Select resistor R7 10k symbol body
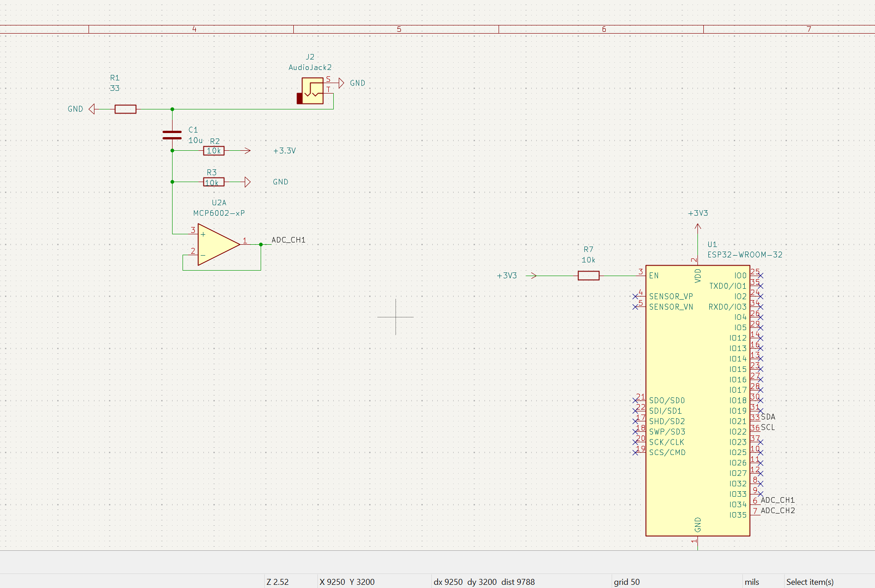875x588 pixels. coord(588,276)
